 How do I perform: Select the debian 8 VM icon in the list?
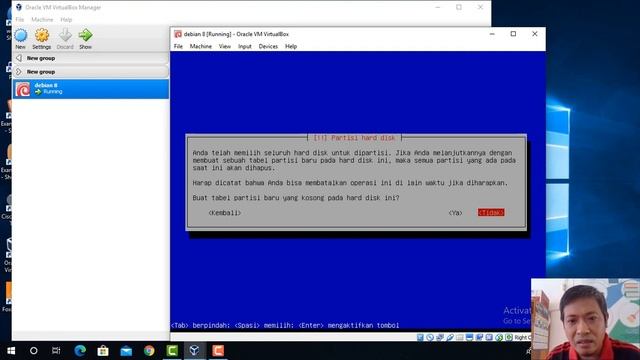pos(22,89)
